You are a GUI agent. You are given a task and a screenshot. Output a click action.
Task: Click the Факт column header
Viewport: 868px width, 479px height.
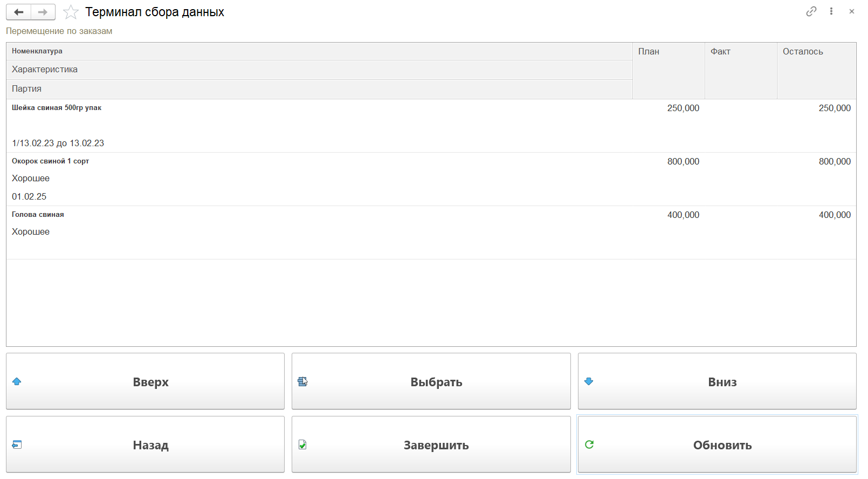720,52
